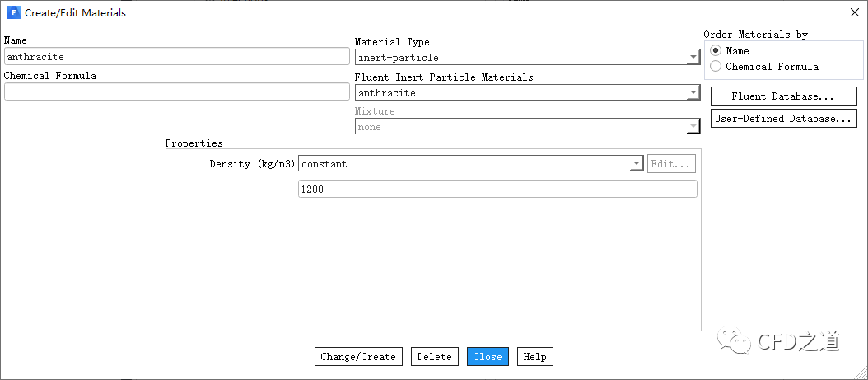The height and width of the screenshot is (380, 868).
Task: Expand the Fluent Inert Particle Materials list
Action: click(527, 93)
